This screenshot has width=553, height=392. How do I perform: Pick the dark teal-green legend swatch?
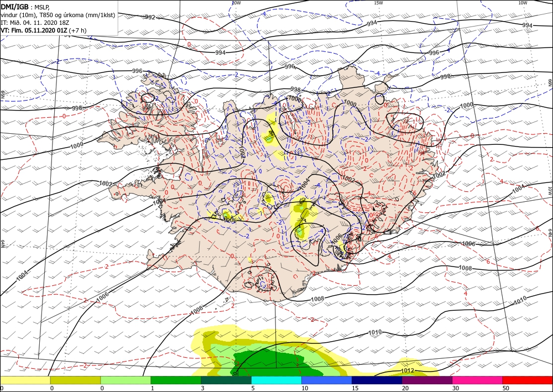click(226, 380)
